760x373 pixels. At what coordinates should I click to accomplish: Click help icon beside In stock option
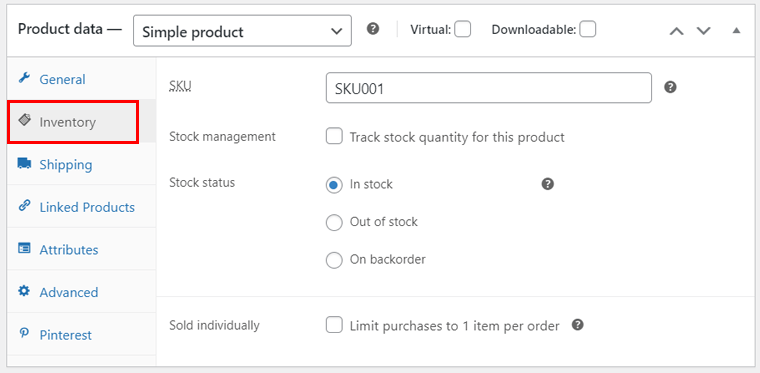point(548,184)
